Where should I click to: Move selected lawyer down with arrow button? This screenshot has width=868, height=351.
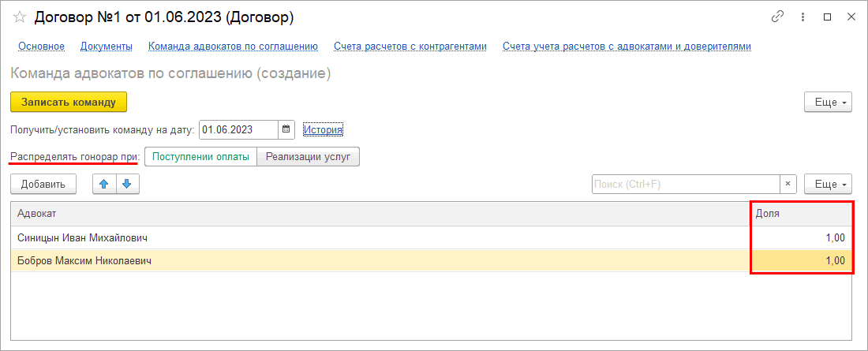pos(127,184)
